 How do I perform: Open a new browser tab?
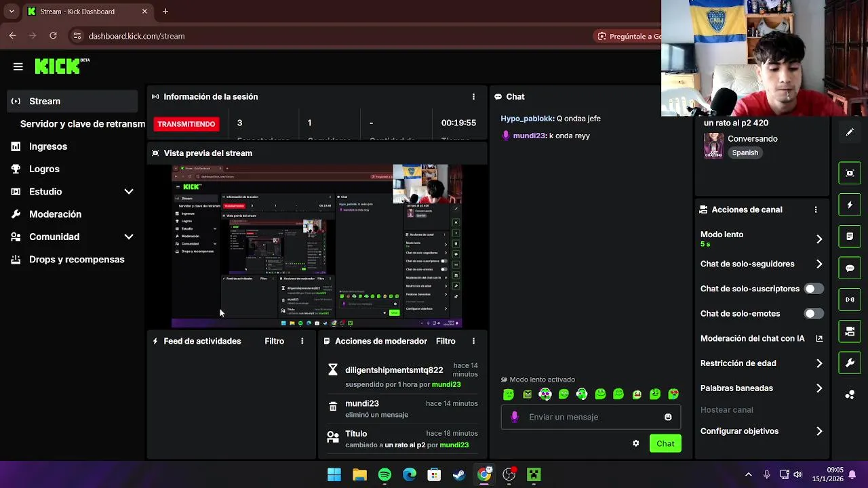[165, 12]
